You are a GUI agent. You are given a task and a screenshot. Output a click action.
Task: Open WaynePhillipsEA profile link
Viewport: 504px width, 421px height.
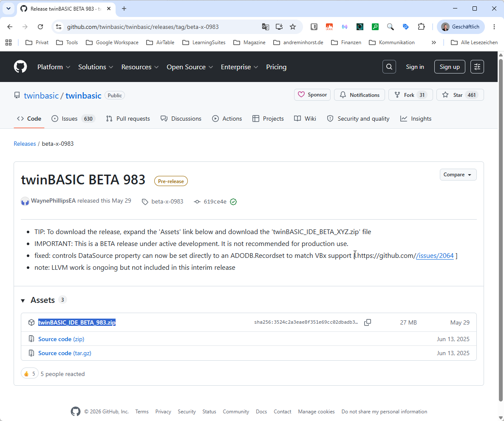point(54,201)
